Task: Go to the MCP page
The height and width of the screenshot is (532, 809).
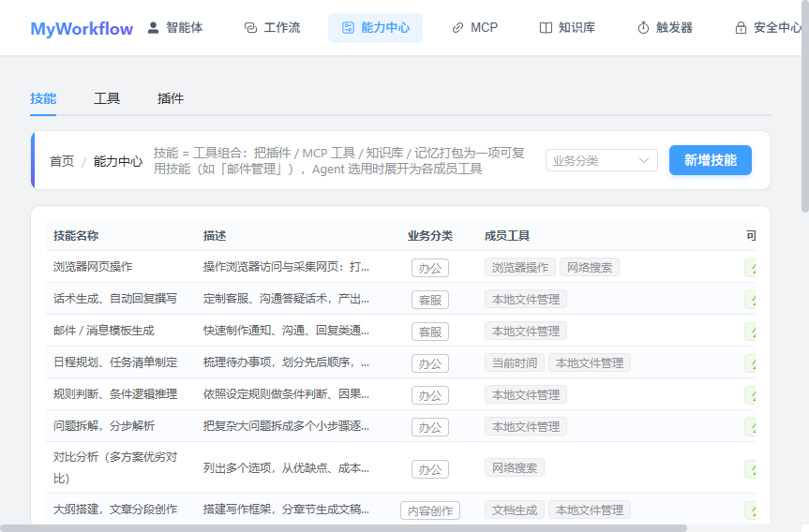Action: pos(475,28)
